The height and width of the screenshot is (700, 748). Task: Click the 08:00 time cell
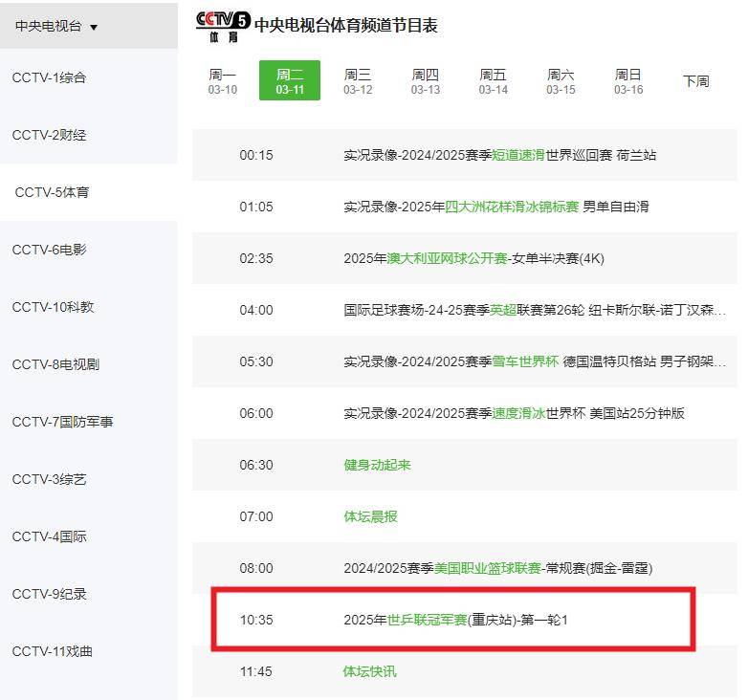click(x=256, y=568)
